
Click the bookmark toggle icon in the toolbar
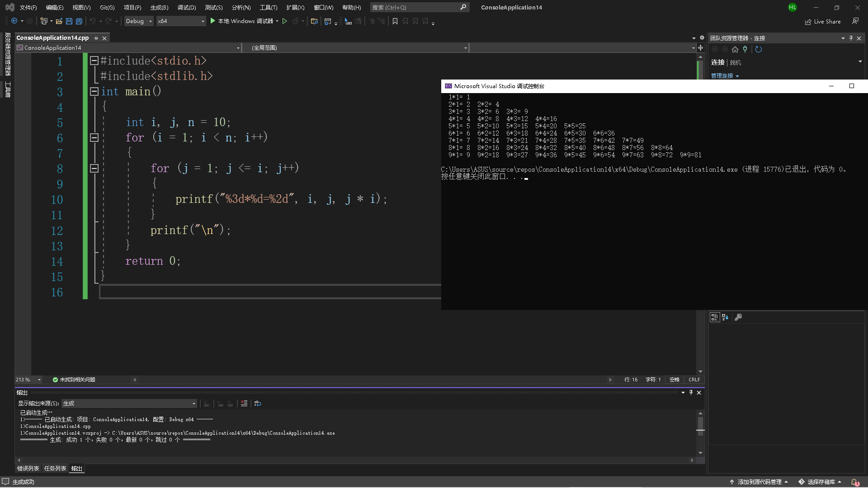(x=395, y=21)
